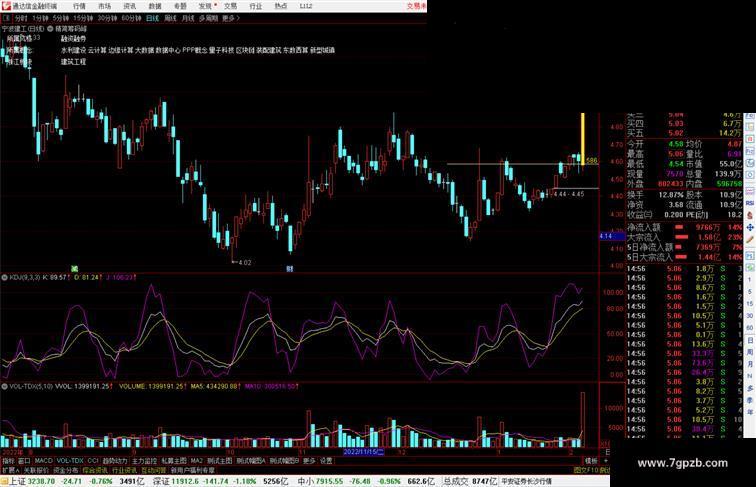Open the 行情 menu
Viewport: 756px width, 487px height.
click(x=79, y=6)
